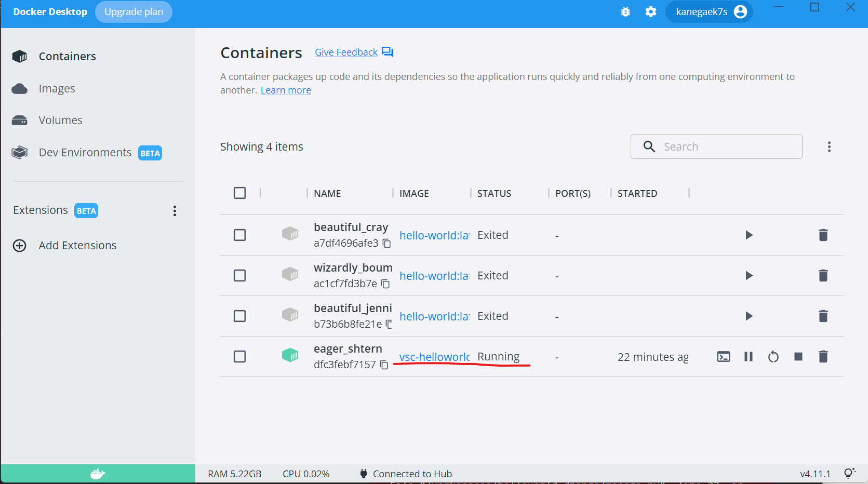
Task: Delete the eager_shtern container
Action: 823,357
